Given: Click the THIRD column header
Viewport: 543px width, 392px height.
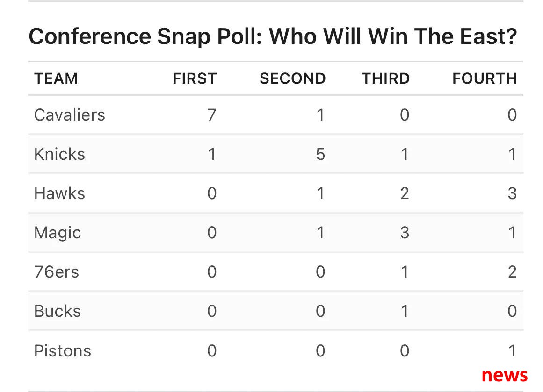Looking at the screenshot, I should [x=386, y=78].
